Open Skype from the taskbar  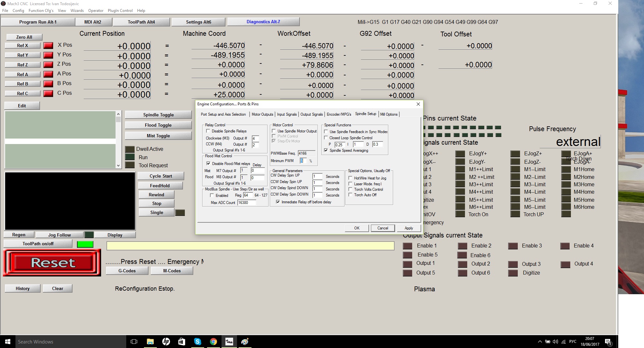197,342
